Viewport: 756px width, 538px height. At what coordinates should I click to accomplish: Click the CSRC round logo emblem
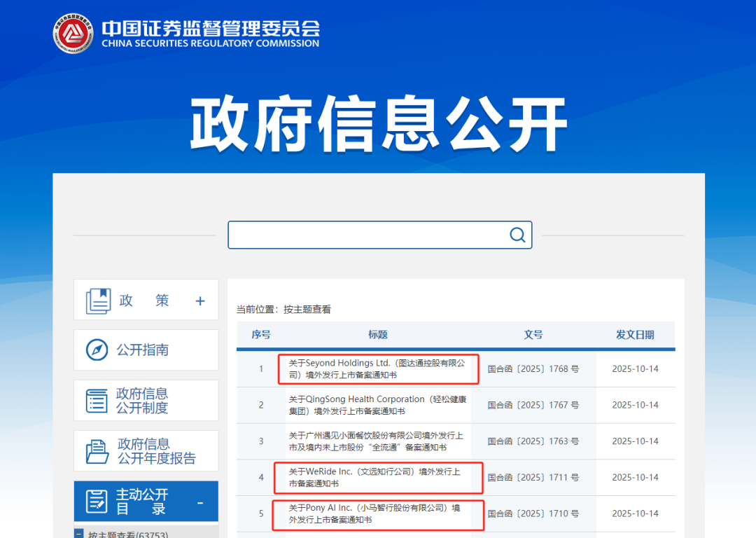tap(73, 34)
